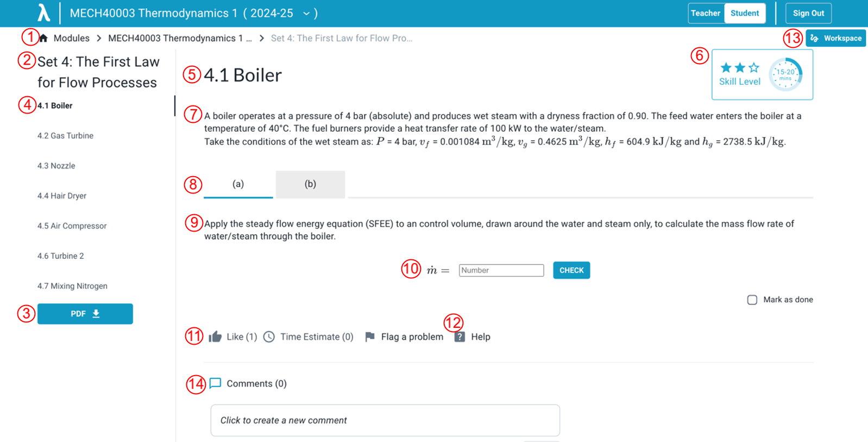Image resolution: width=868 pixels, height=442 pixels.
Task: Switch to the Teacher view toggle
Action: [706, 13]
